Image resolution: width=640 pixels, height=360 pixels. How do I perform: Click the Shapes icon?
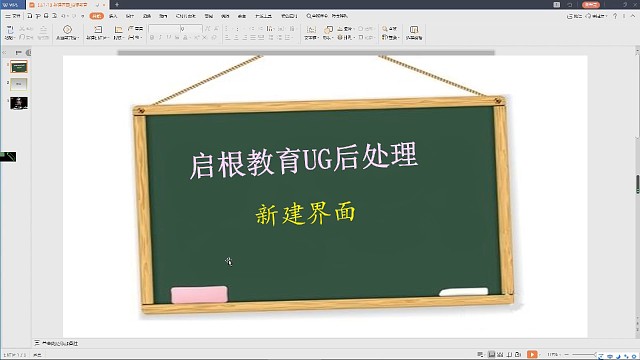click(329, 29)
